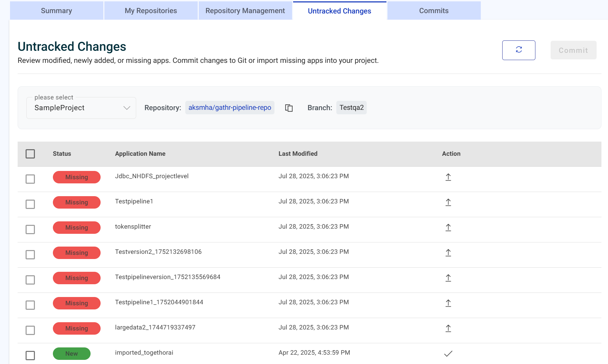Click upload arrow for largedata2_1744719337497

(448, 328)
